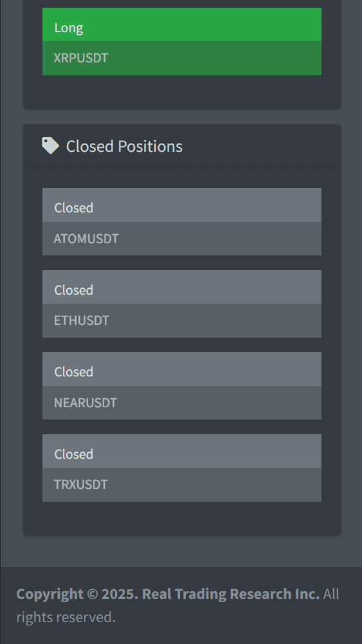Click the word Copyright in the footer
362x644 pixels.
tap(50, 594)
